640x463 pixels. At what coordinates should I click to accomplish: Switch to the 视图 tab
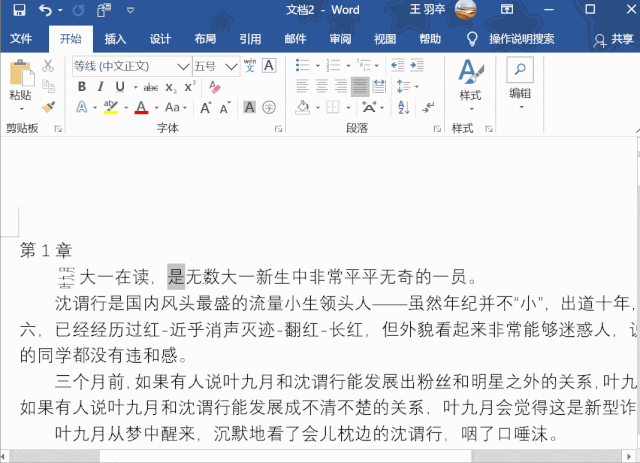tap(385, 39)
